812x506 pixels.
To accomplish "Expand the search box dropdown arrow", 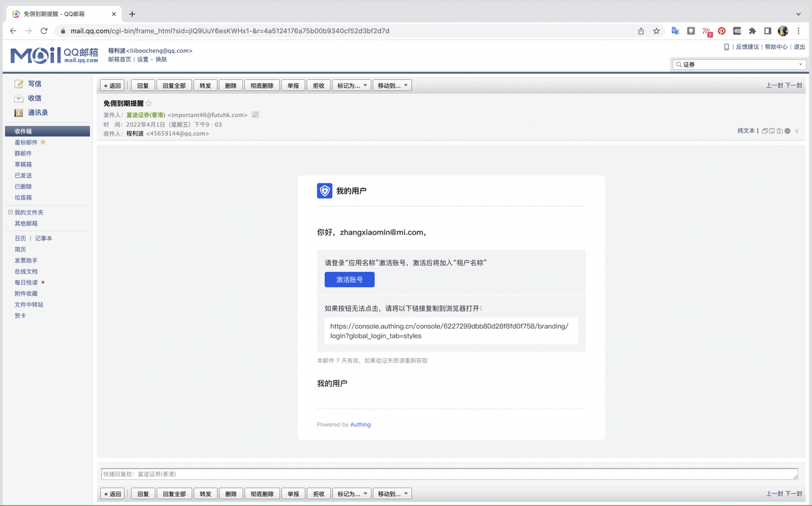I will tap(800, 65).
